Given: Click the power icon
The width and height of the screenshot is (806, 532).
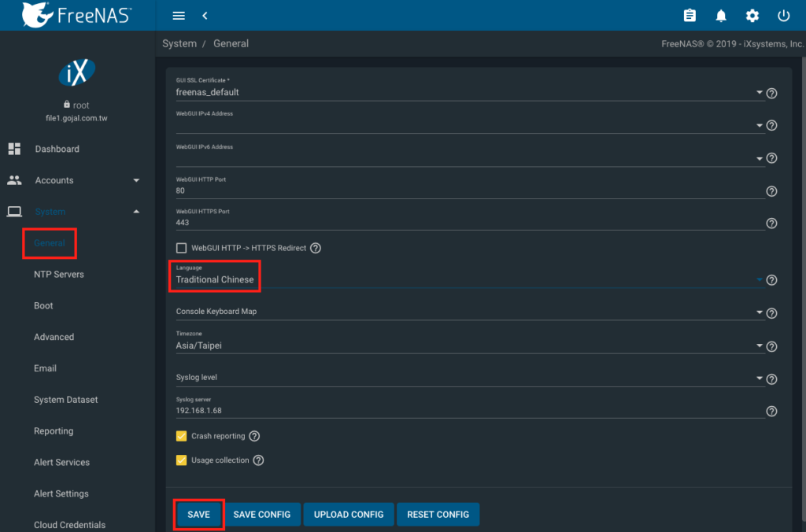Looking at the screenshot, I should pyautogui.click(x=783, y=16).
